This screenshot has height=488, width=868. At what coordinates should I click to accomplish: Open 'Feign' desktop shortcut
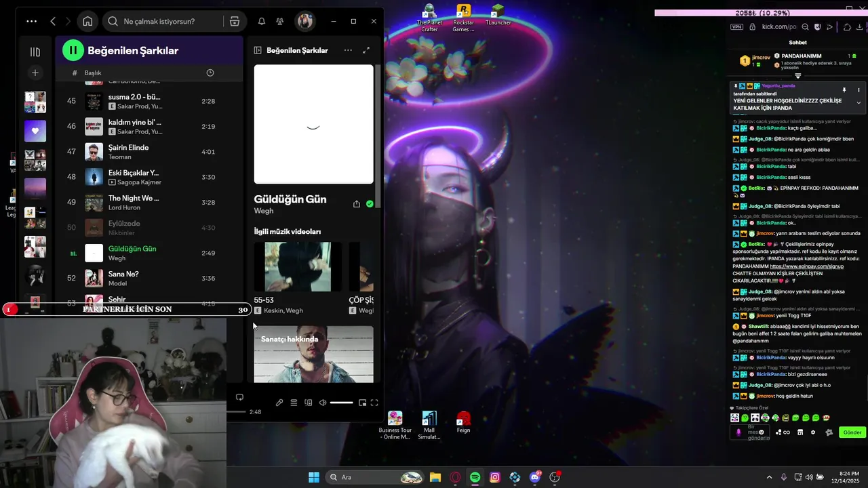[x=463, y=422]
